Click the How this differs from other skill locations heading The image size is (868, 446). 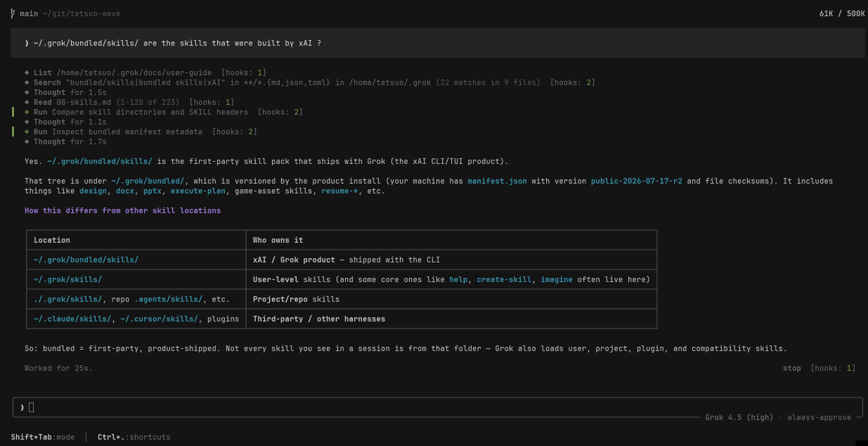pyautogui.click(x=123, y=210)
